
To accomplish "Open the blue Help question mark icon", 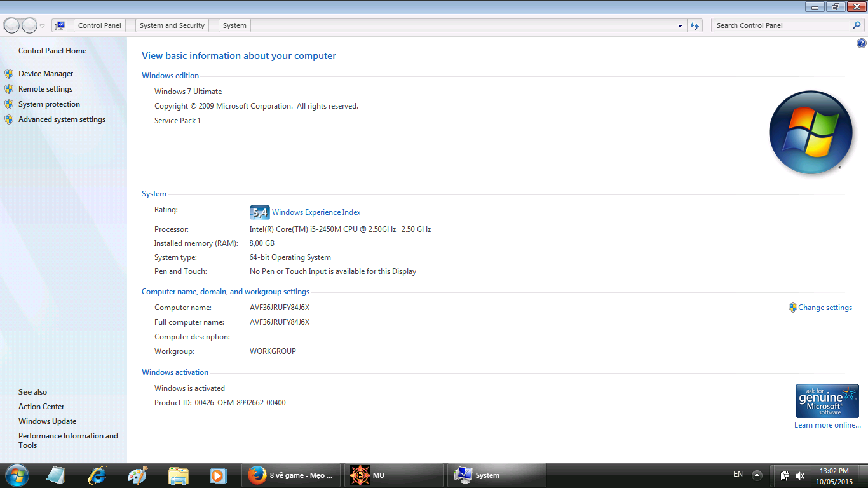I will [x=861, y=43].
